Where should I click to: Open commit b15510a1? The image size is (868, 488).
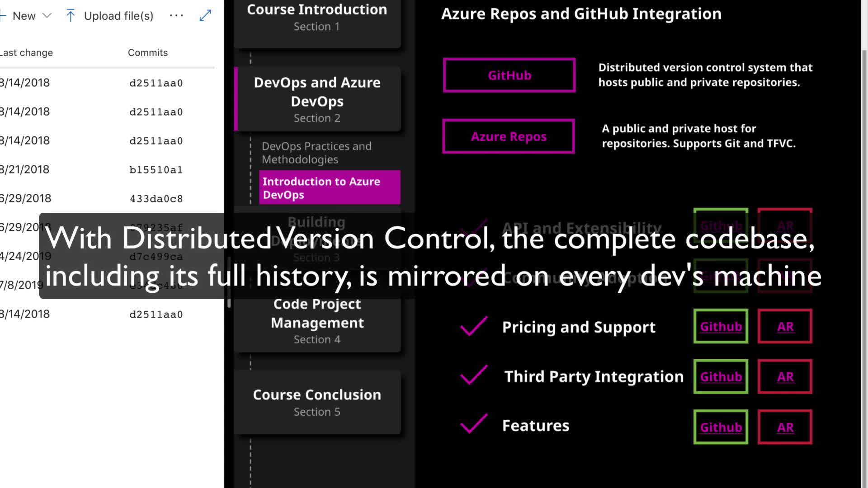coord(156,170)
